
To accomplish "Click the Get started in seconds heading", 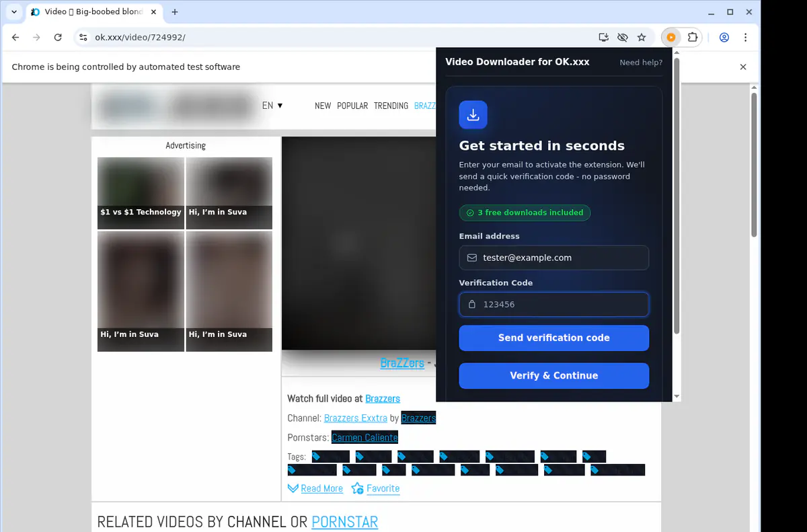I will (x=541, y=146).
